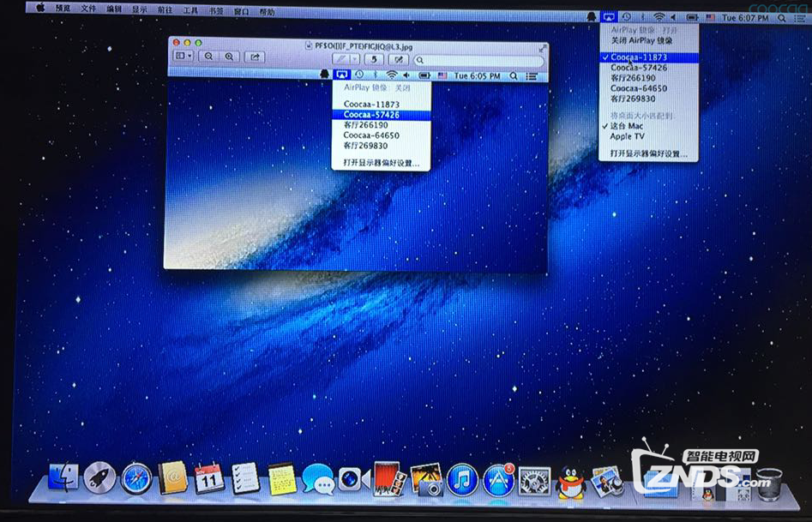
Task: Open the 显示 menu
Action: point(139,9)
